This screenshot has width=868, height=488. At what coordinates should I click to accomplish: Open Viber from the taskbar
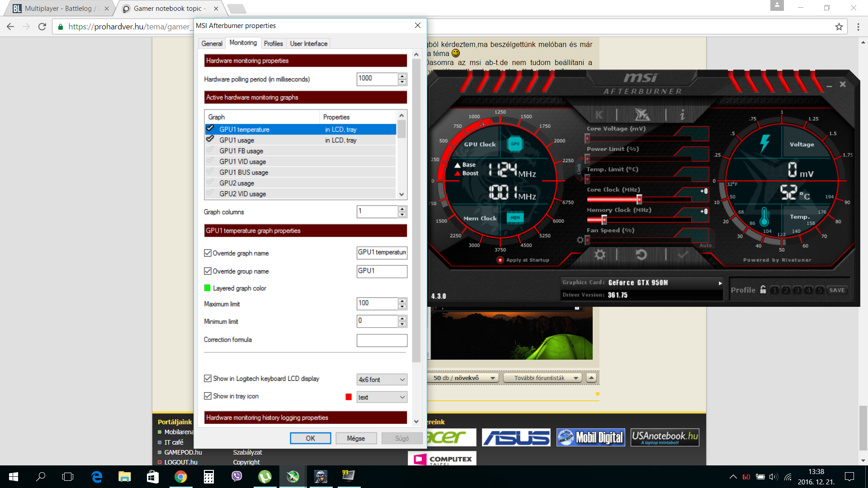[236, 477]
